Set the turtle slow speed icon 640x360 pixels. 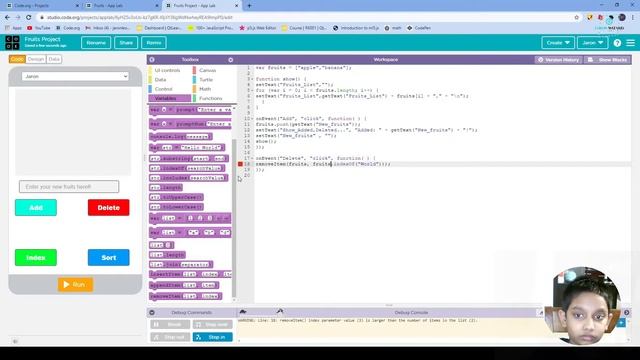[243, 312]
